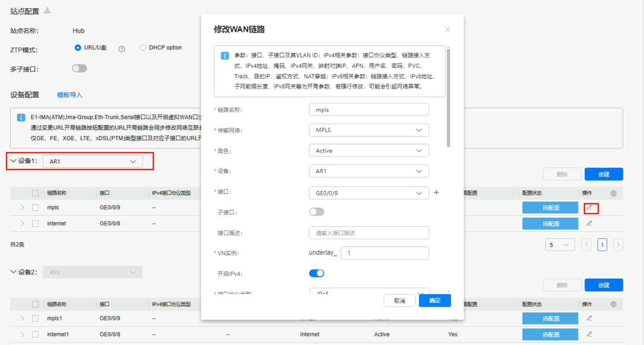Open column settings gear in device 1 table

point(613,193)
